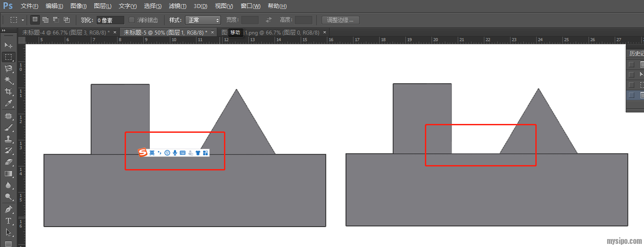Enable the 消除锯齿 anti-alias checkbox

point(132,20)
